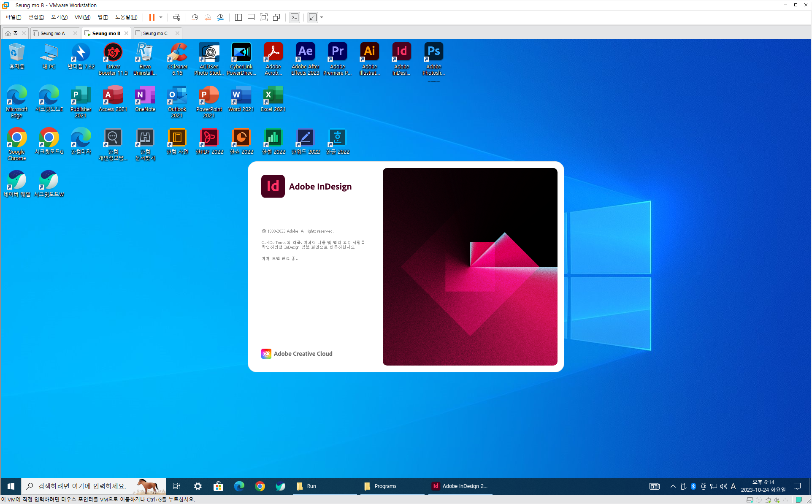
Task: Toggle Korean/English IME indicator in tray
Action: [x=733, y=486]
